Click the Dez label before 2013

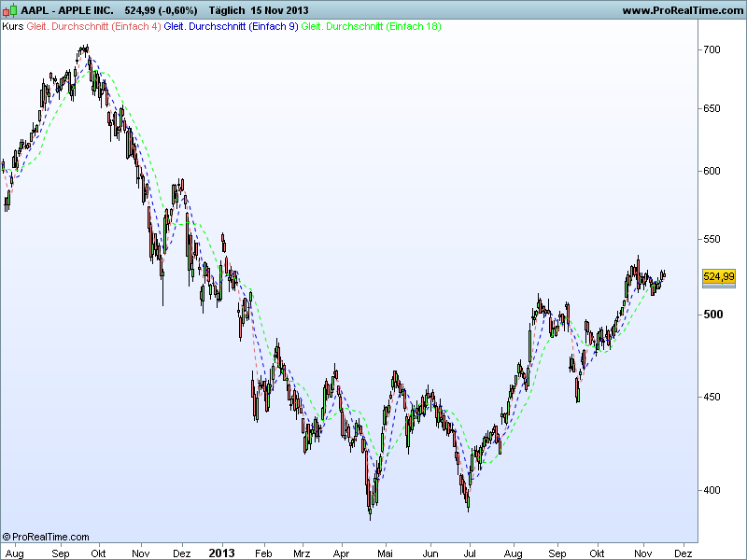point(181,553)
